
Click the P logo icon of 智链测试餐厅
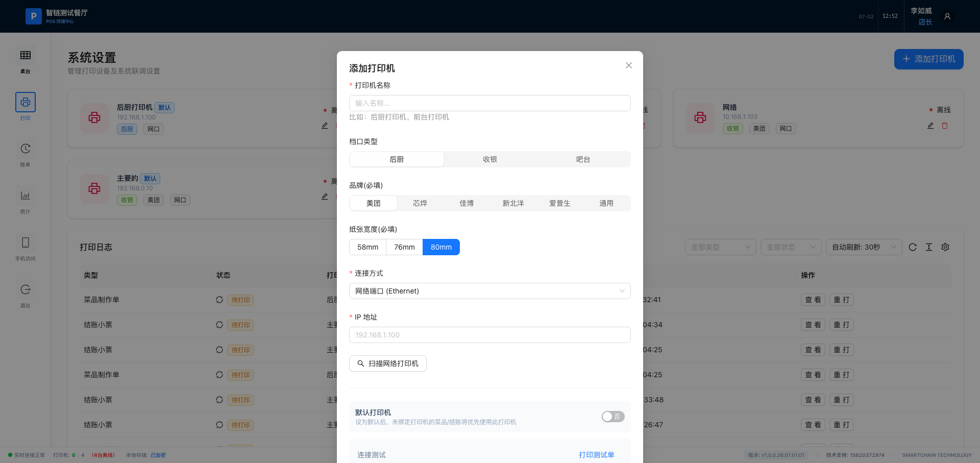point(34,16)
